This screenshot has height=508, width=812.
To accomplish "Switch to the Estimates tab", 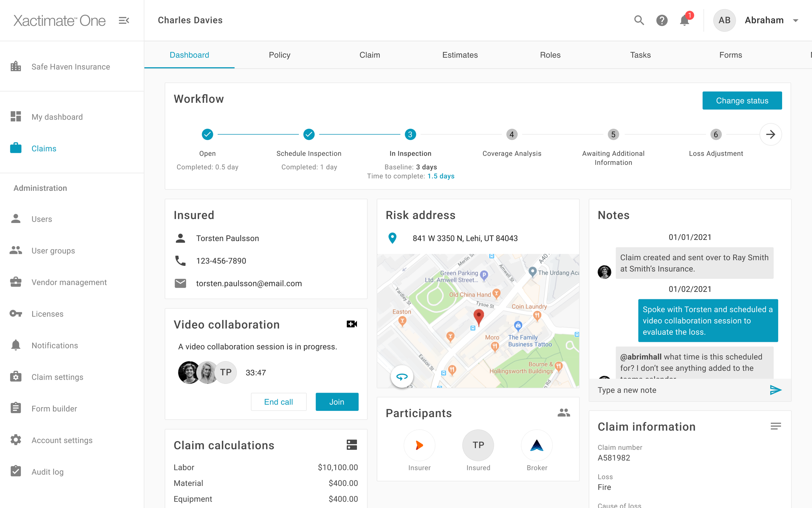I will (460, 55).
